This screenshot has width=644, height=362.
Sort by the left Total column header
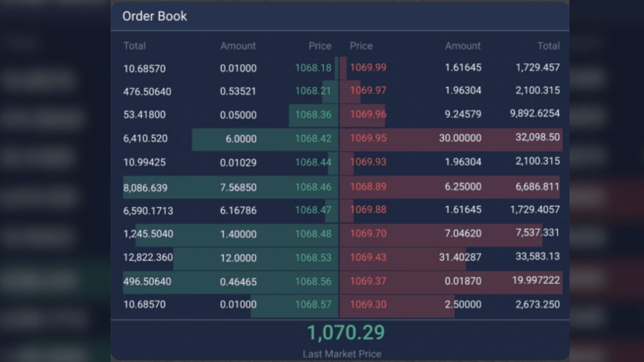coord(134,46)
